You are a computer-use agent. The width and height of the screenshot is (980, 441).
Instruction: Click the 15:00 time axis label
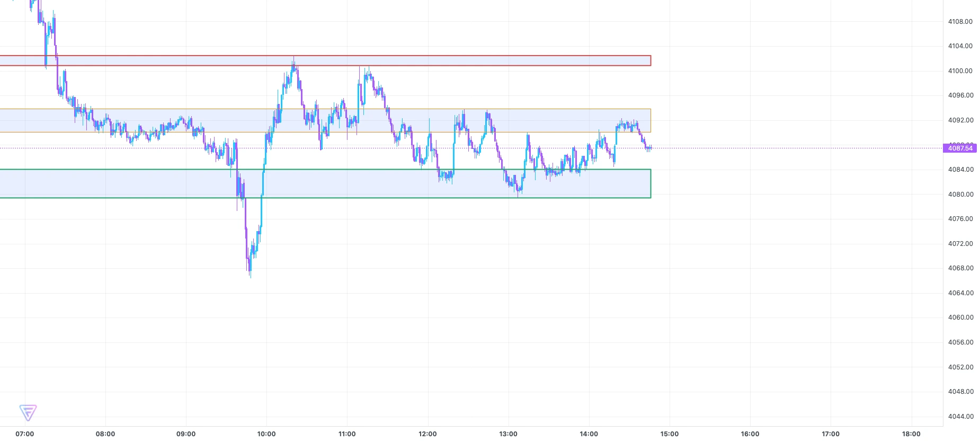click(669, 434)
